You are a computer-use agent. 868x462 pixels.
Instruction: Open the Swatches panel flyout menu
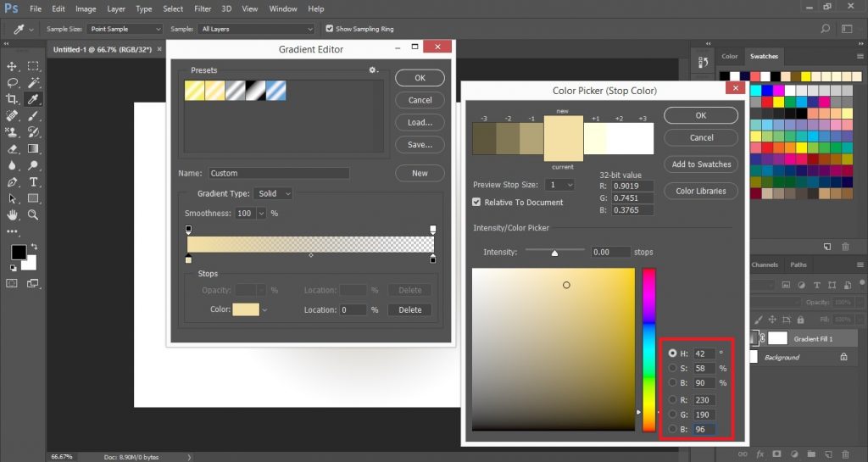860,57
